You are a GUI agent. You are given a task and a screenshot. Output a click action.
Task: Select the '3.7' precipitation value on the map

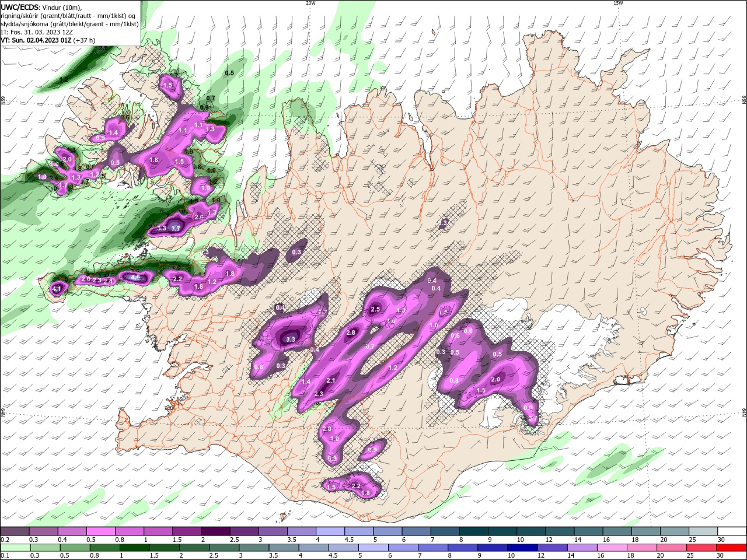[176, 228]
